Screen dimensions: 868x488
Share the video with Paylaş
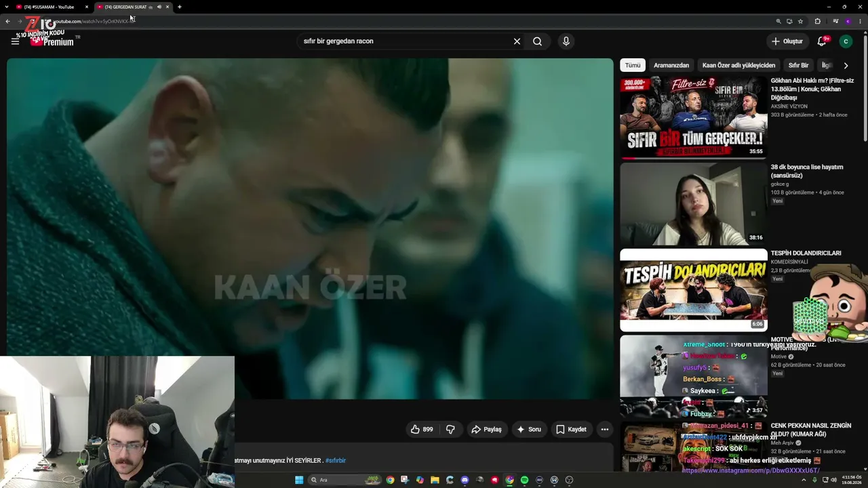pyautogui.click(x=486, y=429)
